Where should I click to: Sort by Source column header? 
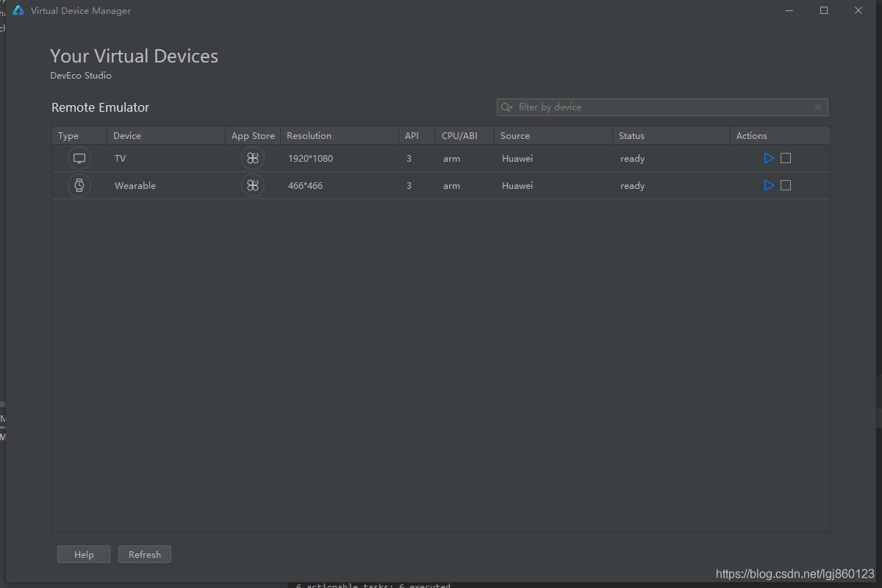point(553,135)
